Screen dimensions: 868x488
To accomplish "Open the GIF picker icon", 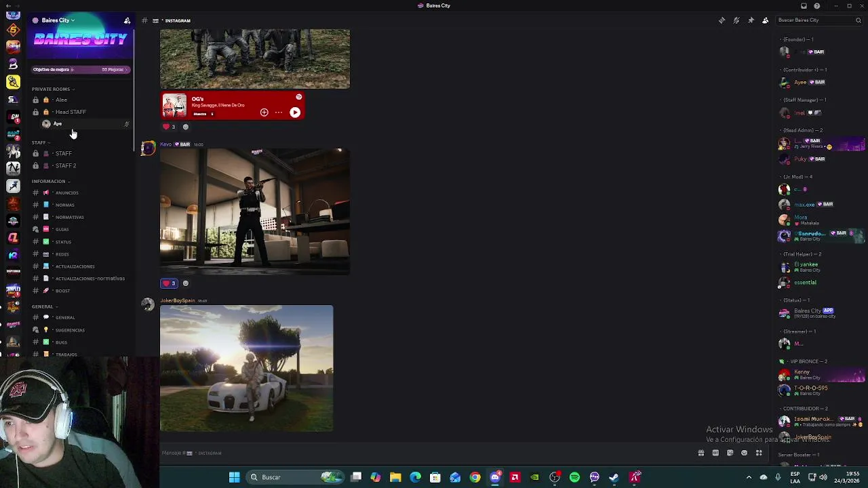I will click(715, 453).
